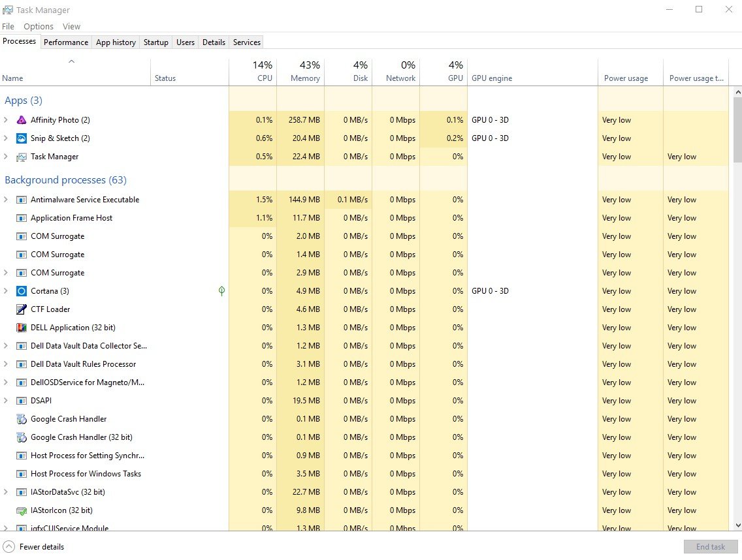Click the DellOSDService for Magneto icon
The width and height of the screenshot is (742, 560).
coord(22,382)
